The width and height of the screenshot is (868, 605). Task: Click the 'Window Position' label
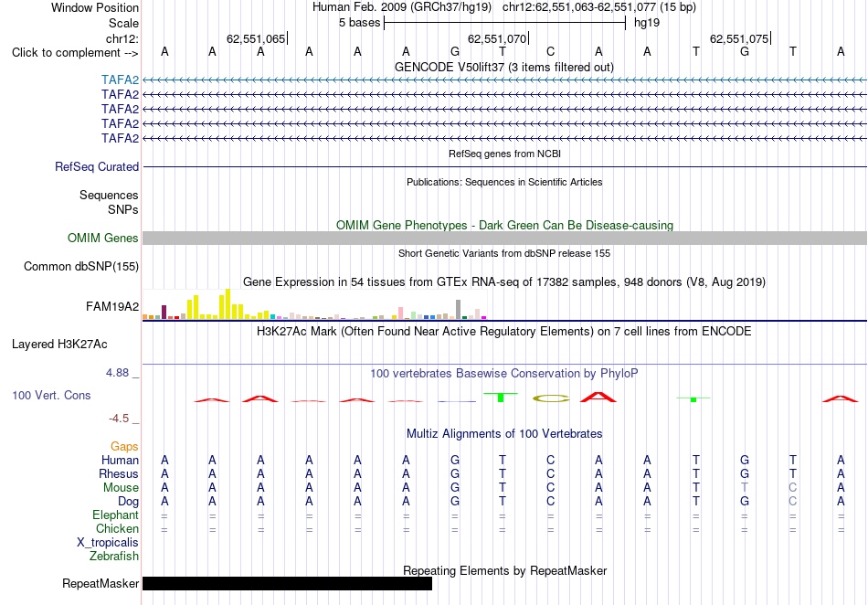(x=95, y=7)
